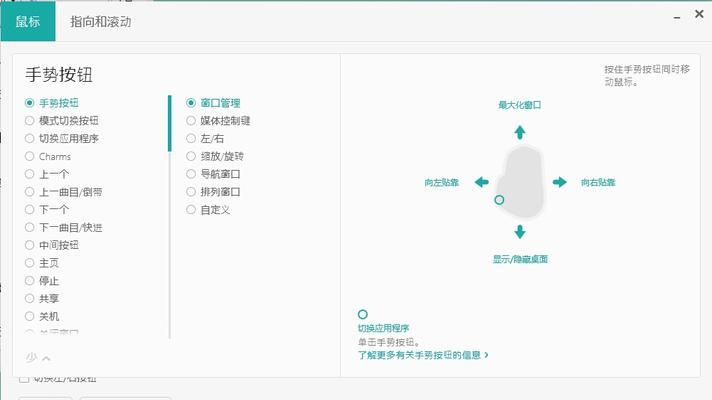
Task: Click the 向左贴靠 gesture label
Action: pyautogui.click(x=441, y=183)
